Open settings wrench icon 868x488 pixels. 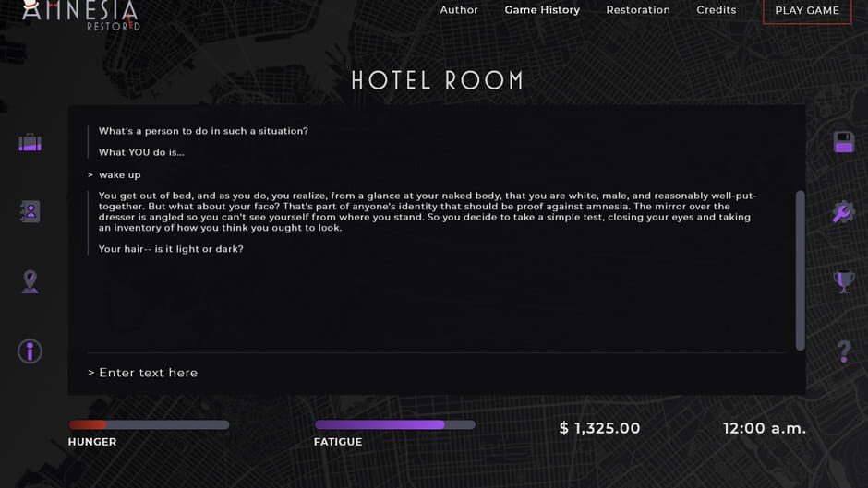(843, 212)
